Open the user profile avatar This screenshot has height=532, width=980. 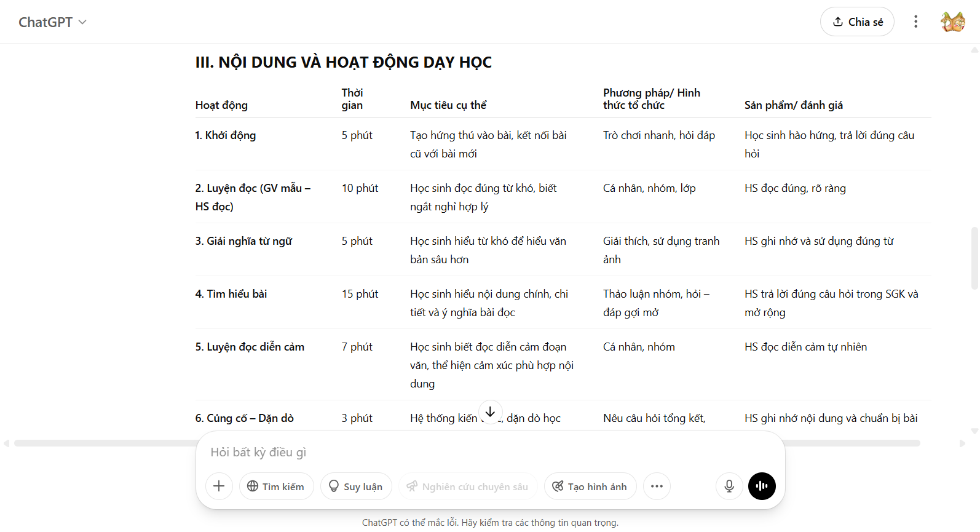pos(952,22)
